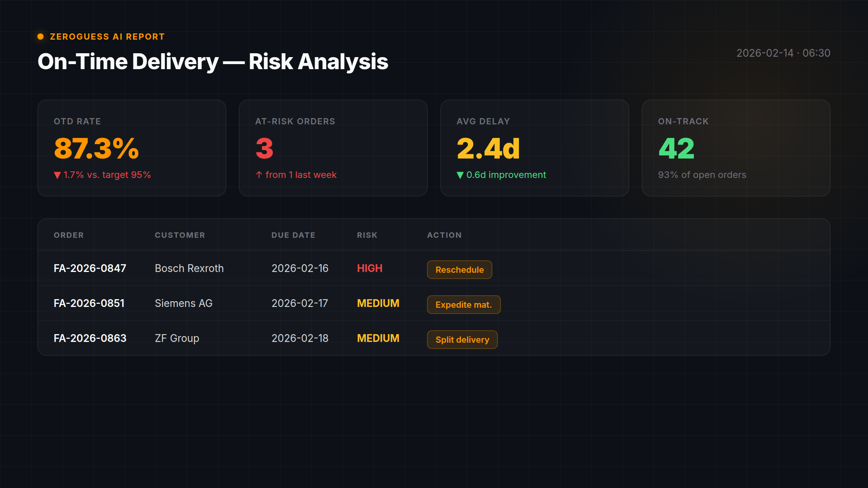Click the customer name Bosch Rexroth
The height and width of the screenshot is (488, 868).
point(189,268)
